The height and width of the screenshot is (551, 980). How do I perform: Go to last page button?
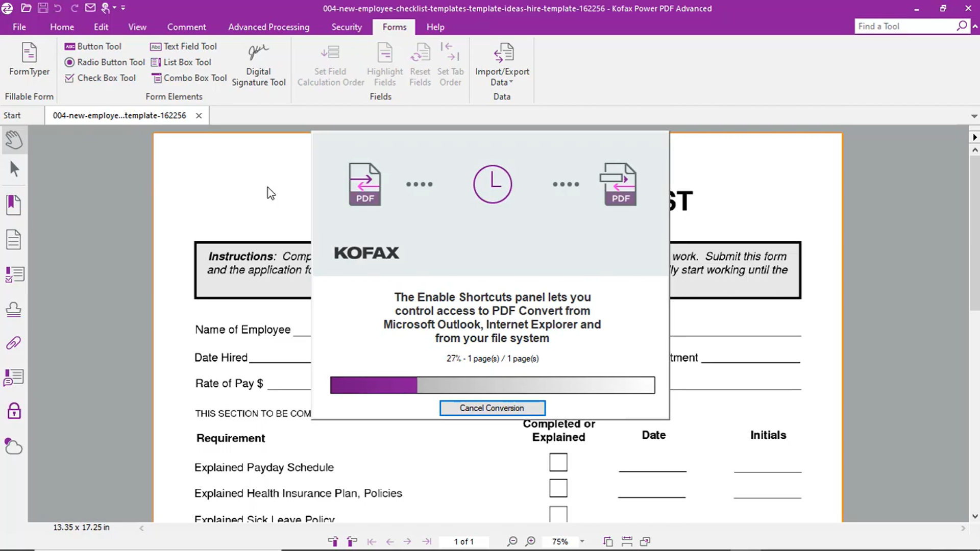(427, 542)
